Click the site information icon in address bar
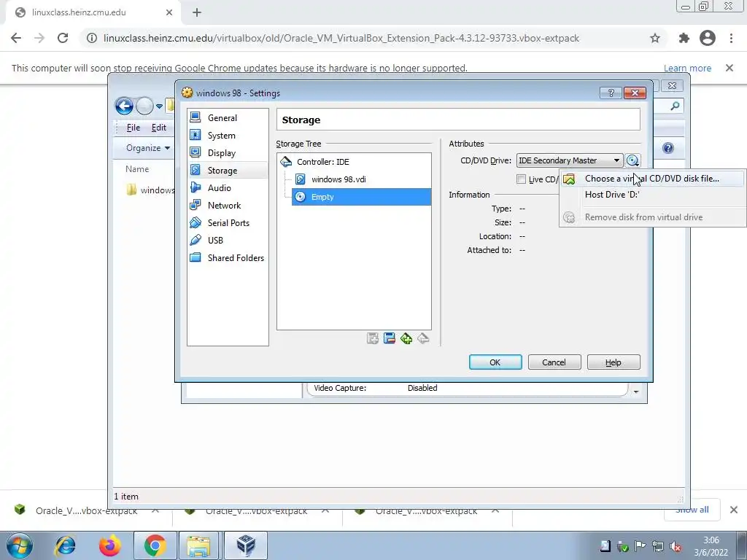Viewport: 747px width, 560px height. 92,38
